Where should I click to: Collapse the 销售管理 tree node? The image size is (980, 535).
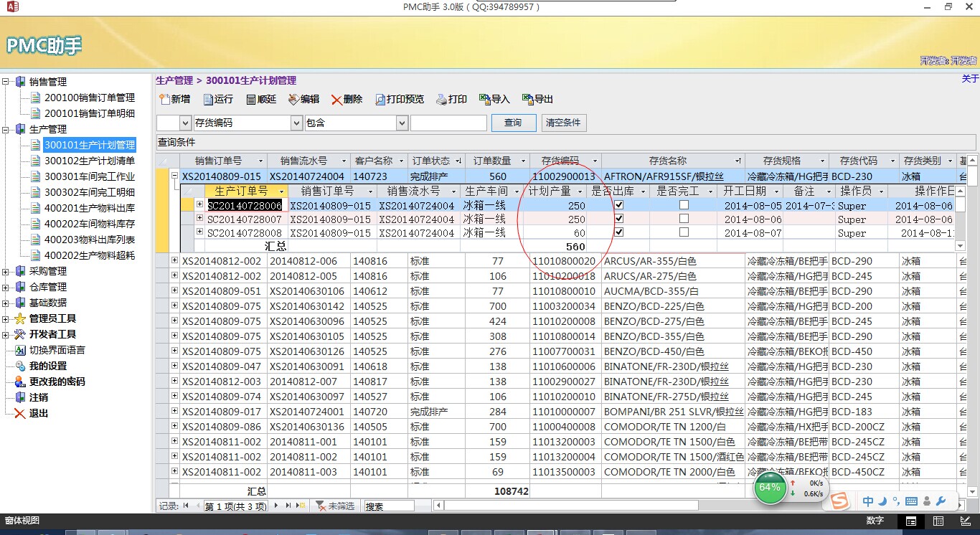point(6,82)
